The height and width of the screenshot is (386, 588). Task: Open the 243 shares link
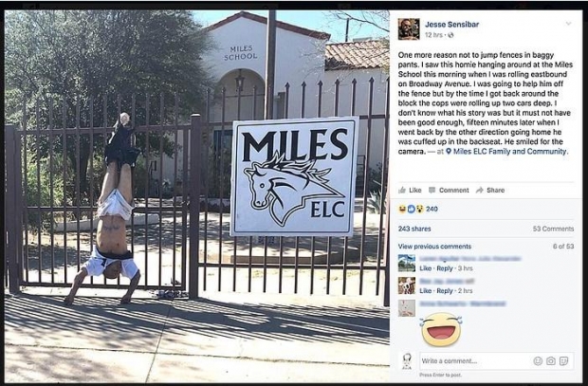point(414,229)
